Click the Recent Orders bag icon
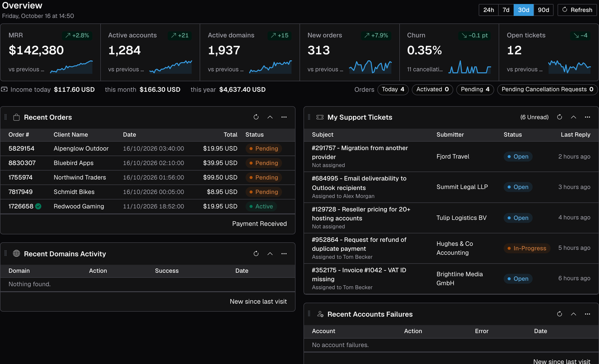599x364 pixels. pos(16,117)
